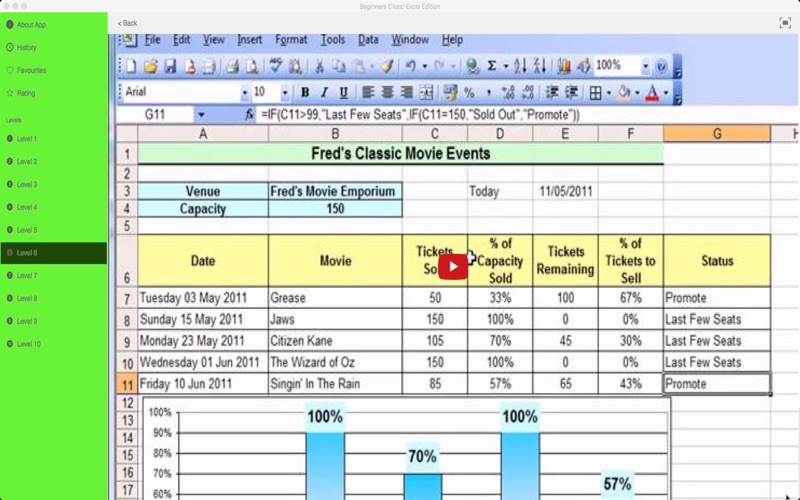
Task: Go back using the Back link
Action: (x=127, y=23)
